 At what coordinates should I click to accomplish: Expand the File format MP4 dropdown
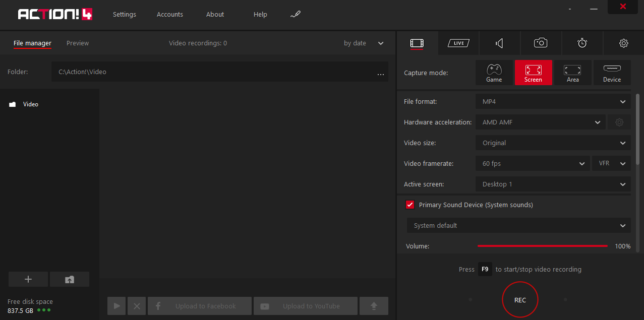(x=553, y=101)
